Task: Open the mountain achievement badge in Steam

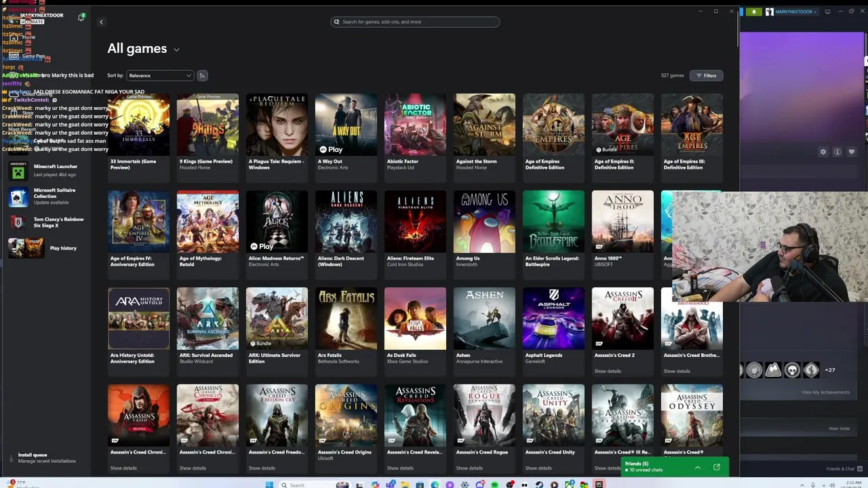Action: click(773, 370)
